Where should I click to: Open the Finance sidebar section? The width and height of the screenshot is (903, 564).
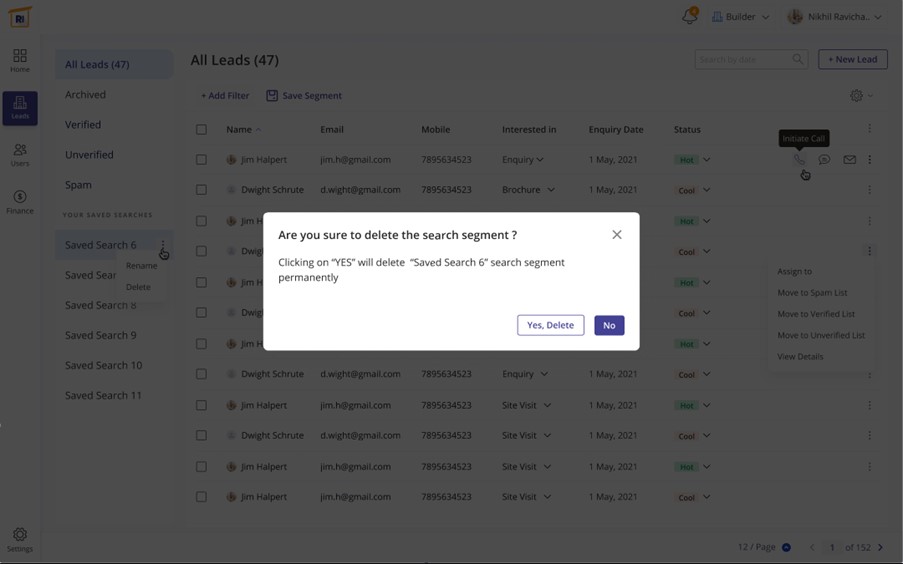click(x=20, y=201)
